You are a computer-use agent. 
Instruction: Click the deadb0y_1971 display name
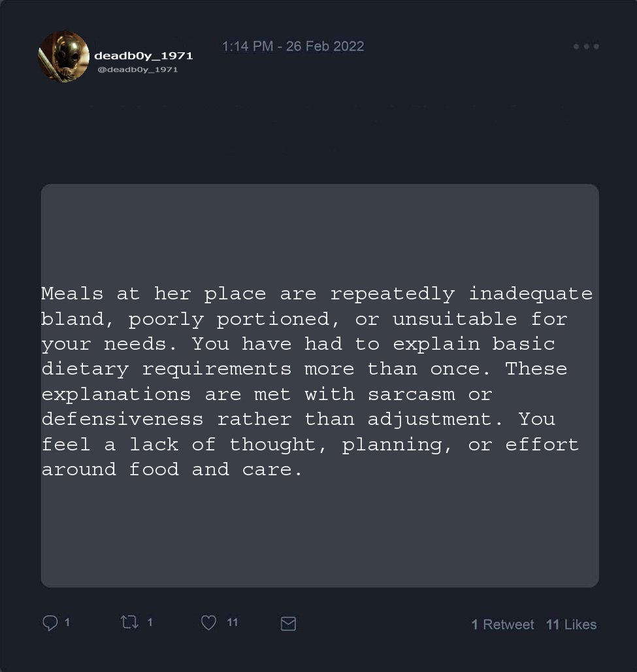(x=143, y=56)
